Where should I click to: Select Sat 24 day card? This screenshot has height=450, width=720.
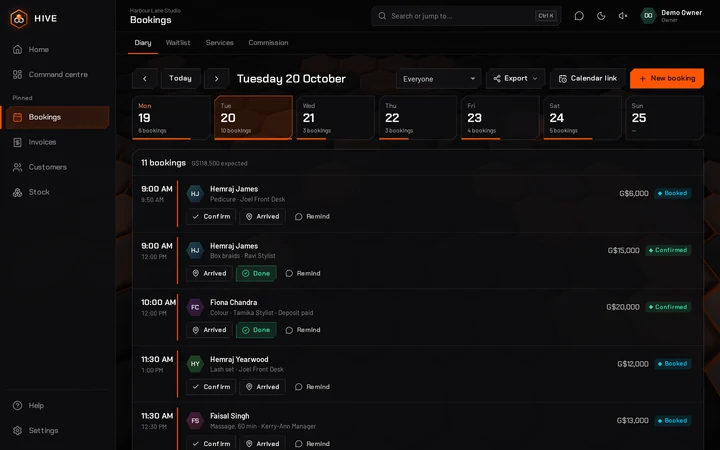[582, 118]
